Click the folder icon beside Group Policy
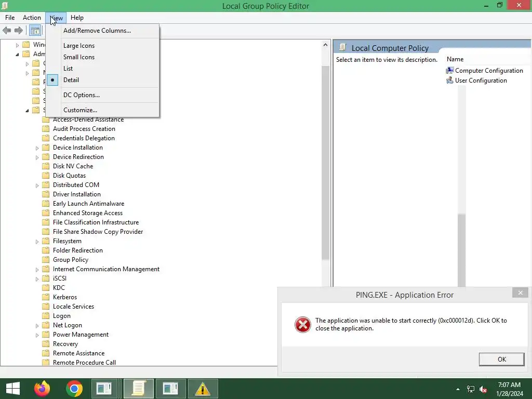The image size is (532, 399). 46,260
